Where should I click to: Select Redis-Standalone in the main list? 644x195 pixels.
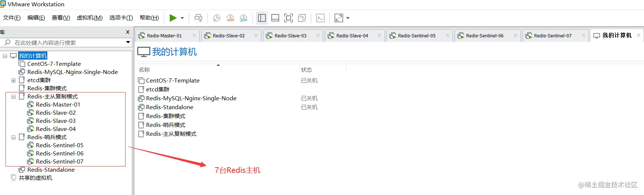click(169, 107)
